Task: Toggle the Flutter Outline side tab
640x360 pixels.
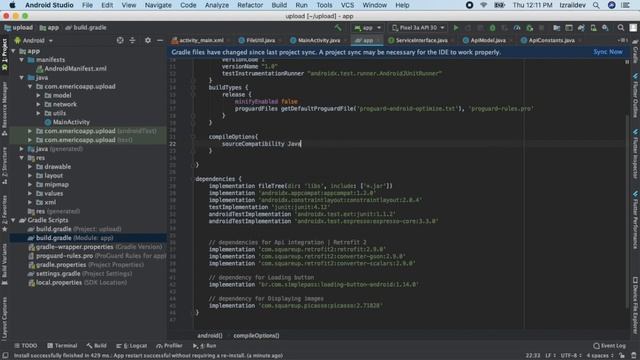Action: (636, 95)
